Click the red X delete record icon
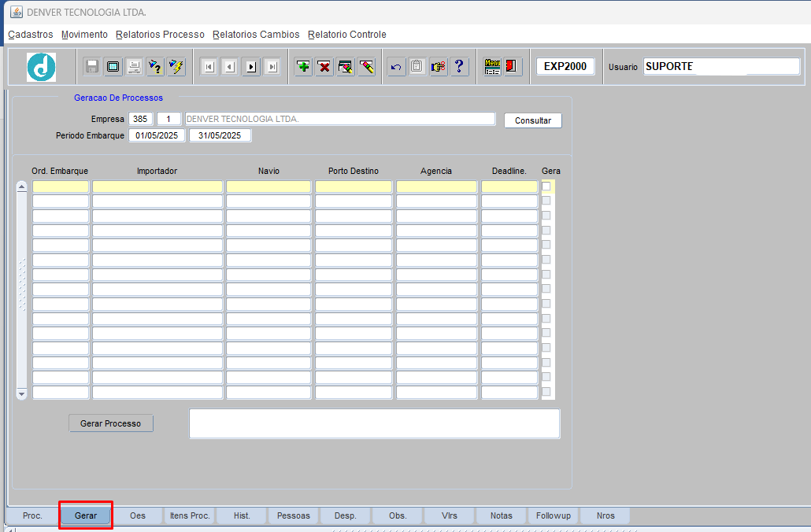The image size is (811, 532). pos(324,67)
